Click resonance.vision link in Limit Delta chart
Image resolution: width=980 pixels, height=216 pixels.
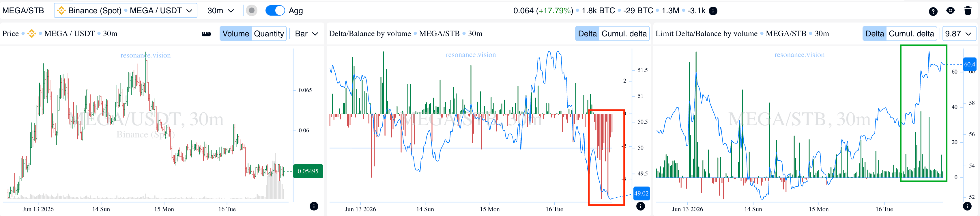click(799, 55)
